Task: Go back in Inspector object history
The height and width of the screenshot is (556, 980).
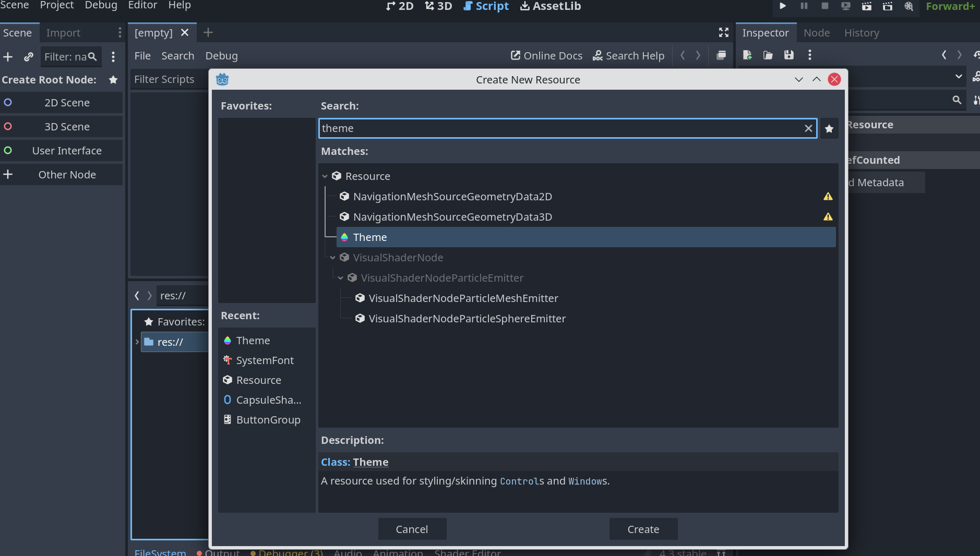Action: [x=944, y=55]
